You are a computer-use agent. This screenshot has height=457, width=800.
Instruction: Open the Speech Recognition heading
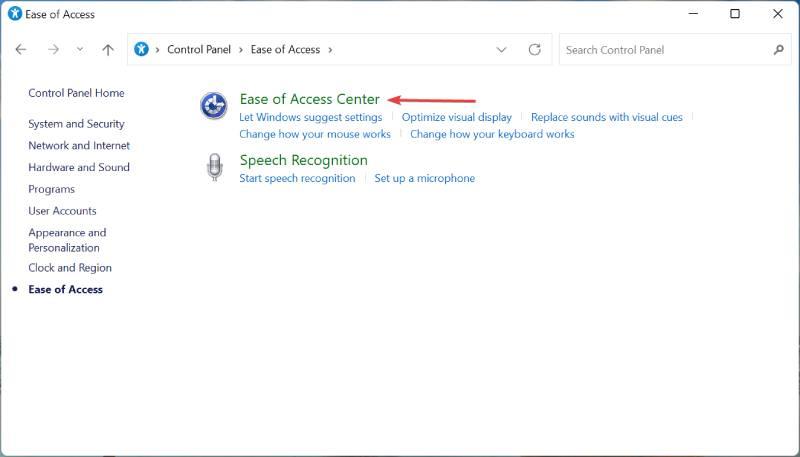[x=304, y=160]
